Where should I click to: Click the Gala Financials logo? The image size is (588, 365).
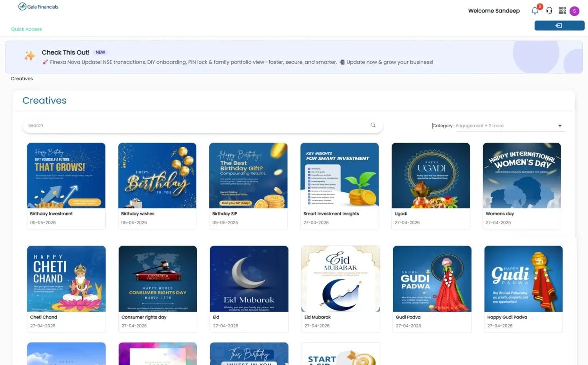38,7
